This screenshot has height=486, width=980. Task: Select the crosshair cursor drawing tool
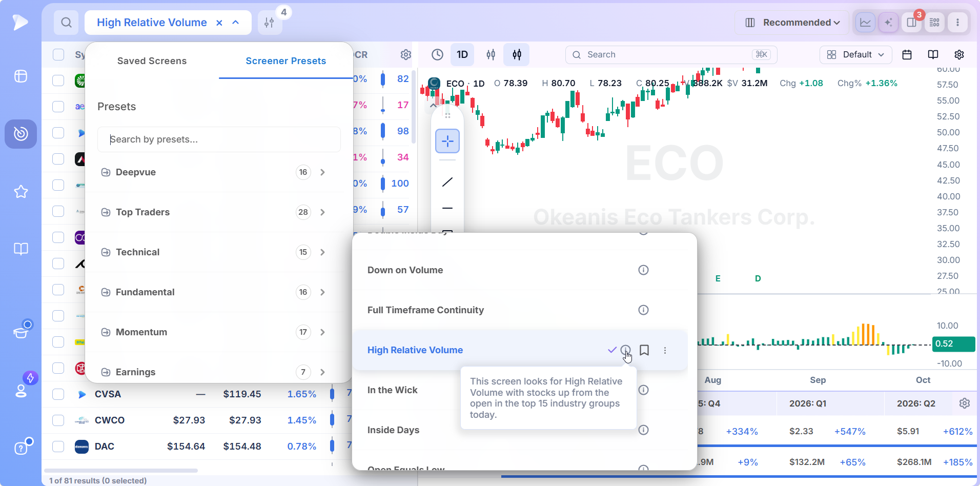click(x=447, y=141)
